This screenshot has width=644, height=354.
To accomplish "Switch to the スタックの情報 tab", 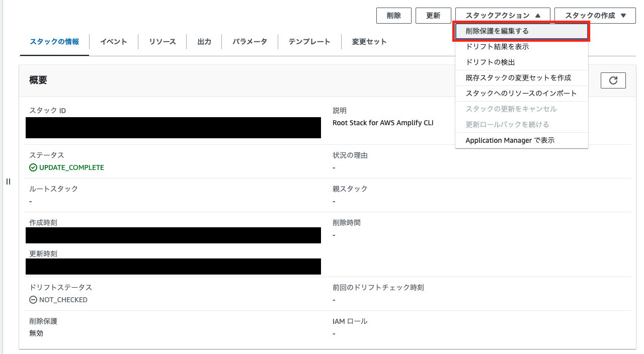I will (54, 42).
